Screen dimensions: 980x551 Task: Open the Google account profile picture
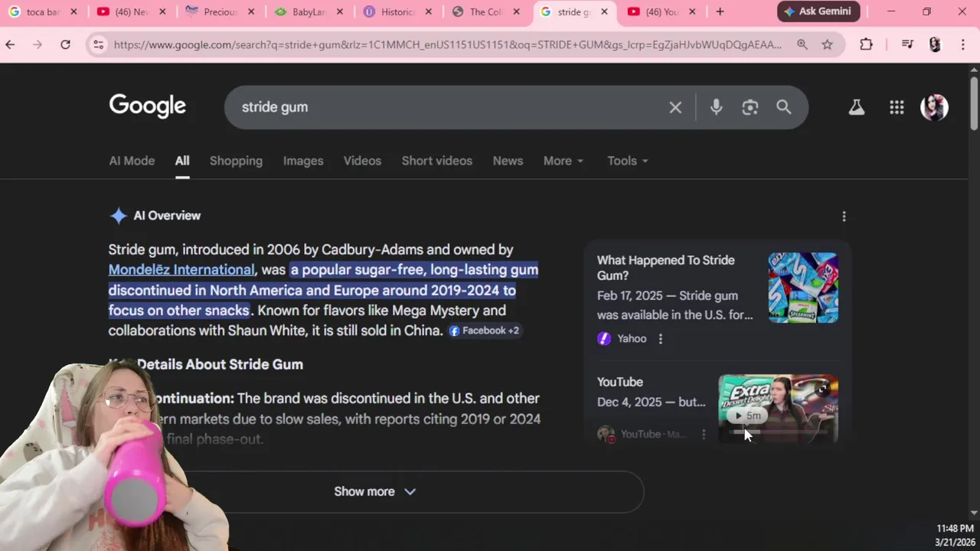[934, 107]
